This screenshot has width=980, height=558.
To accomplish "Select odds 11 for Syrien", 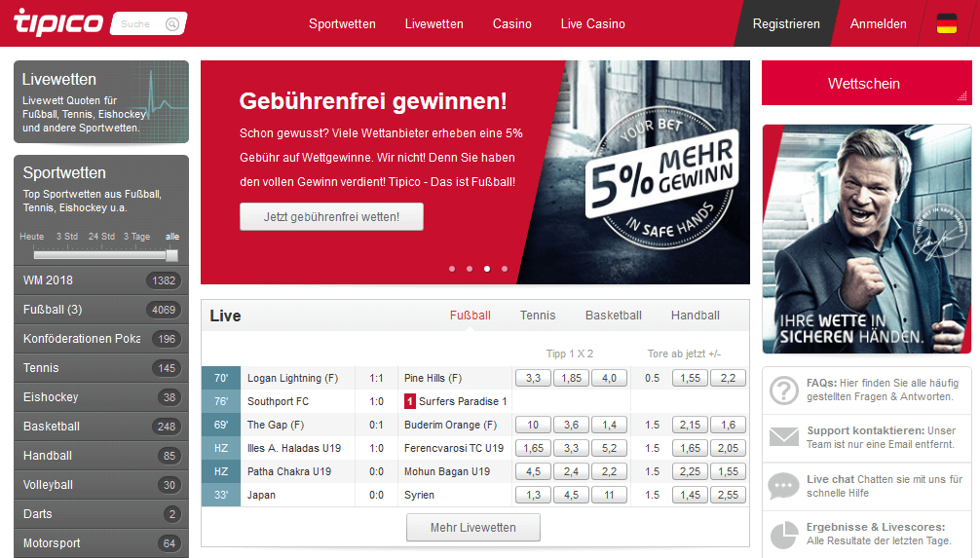I will pyautogui.click(x=610, y=495).
